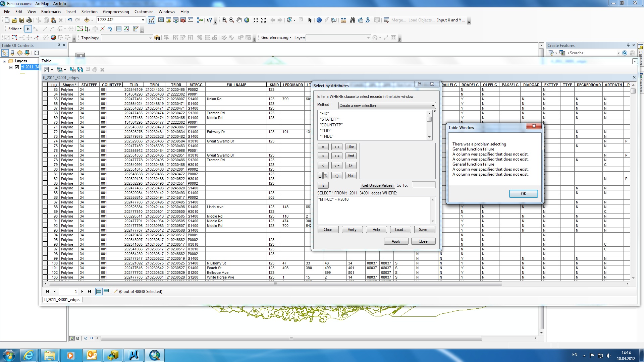Collapse the Layers tree node
This screenshot has height=362, width=644.
click(x=5, y=61)
